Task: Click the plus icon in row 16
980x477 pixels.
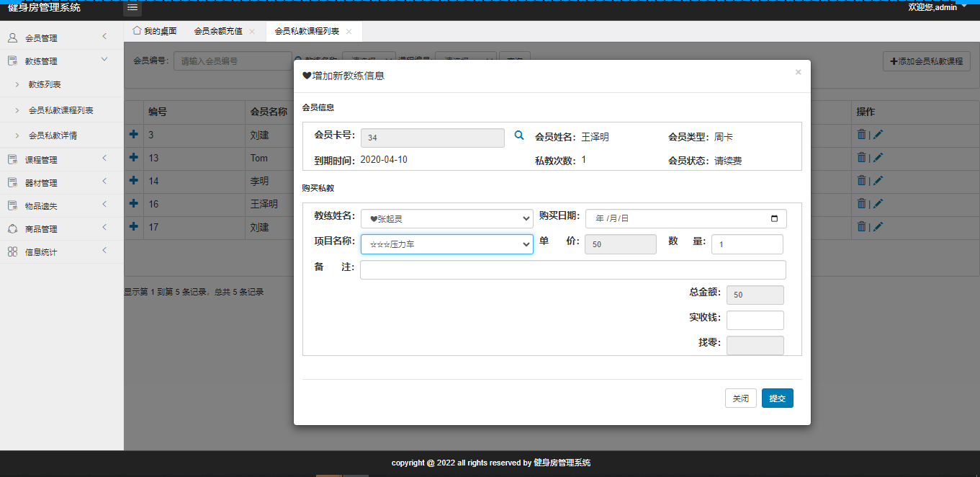Action: 133,203
